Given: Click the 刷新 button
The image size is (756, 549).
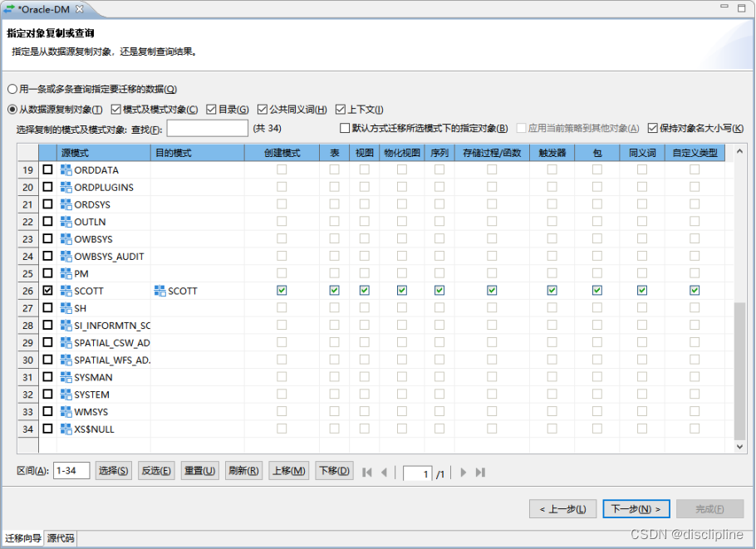Looking at the screenshot, I should 243,470.
